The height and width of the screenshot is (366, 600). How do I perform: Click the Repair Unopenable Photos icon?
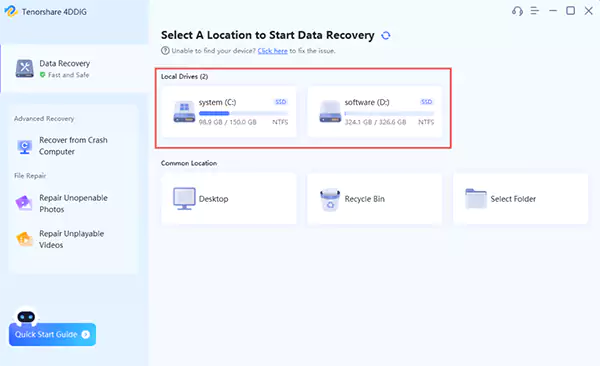[24, 203]
